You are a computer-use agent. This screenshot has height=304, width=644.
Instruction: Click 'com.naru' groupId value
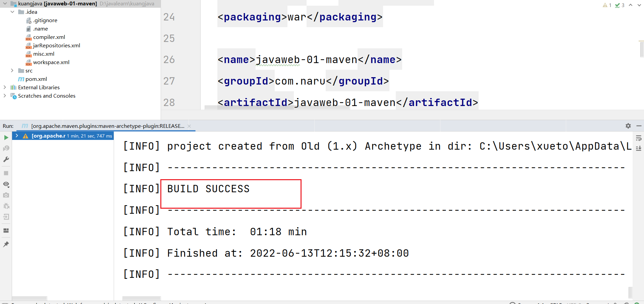coord(300,81)
